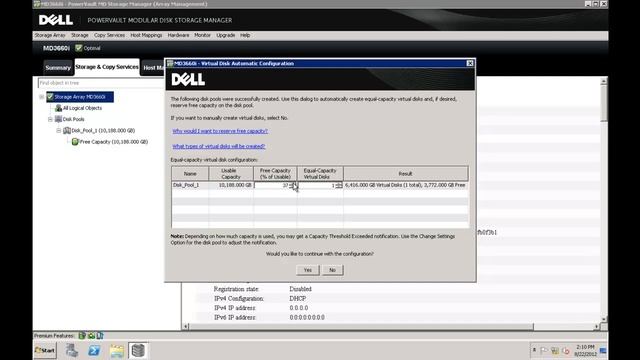Open 'What types of virtual disks will be created?' link
The width and height of the screenshot is (640, 360).
click(218, 146)
